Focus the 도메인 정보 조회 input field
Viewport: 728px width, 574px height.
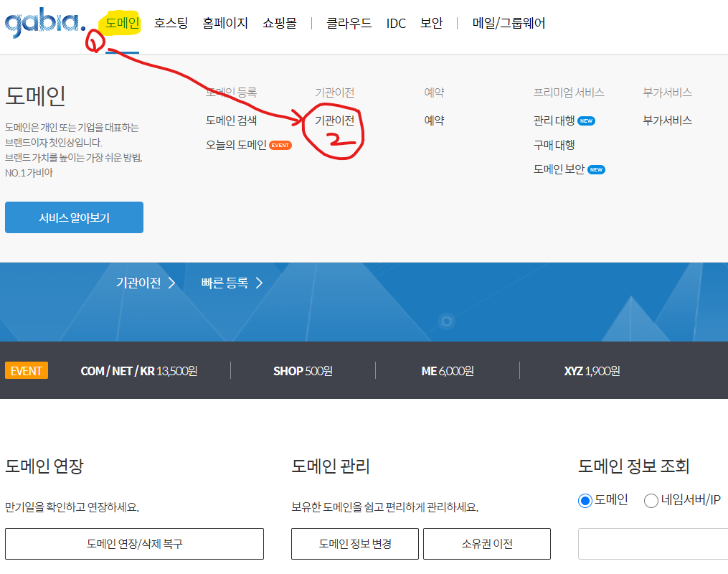point(653,544)
